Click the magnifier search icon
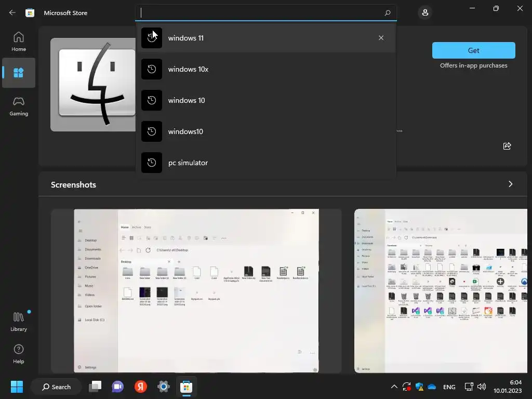This screenshot has width=532, height=399. point(388,13)
